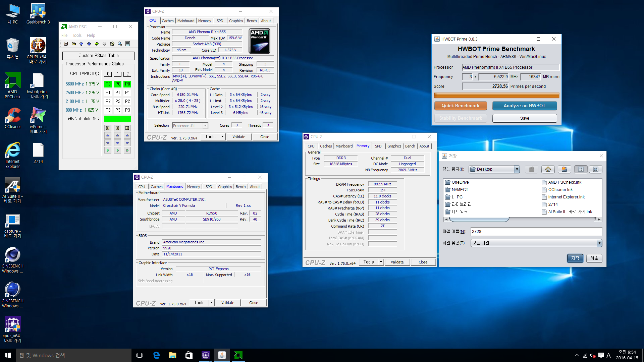Select P2 state for core 1
Screen dimensions: 644x362
117,101
